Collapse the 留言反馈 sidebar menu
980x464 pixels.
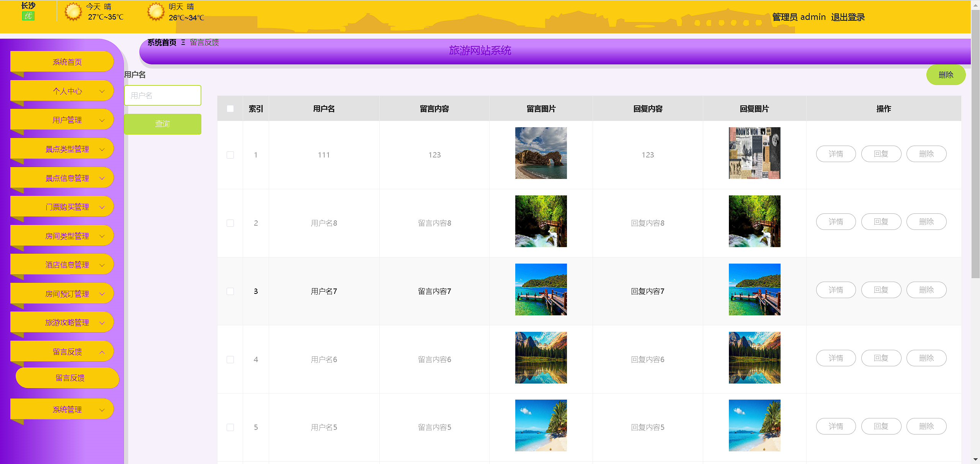point(67,352)
